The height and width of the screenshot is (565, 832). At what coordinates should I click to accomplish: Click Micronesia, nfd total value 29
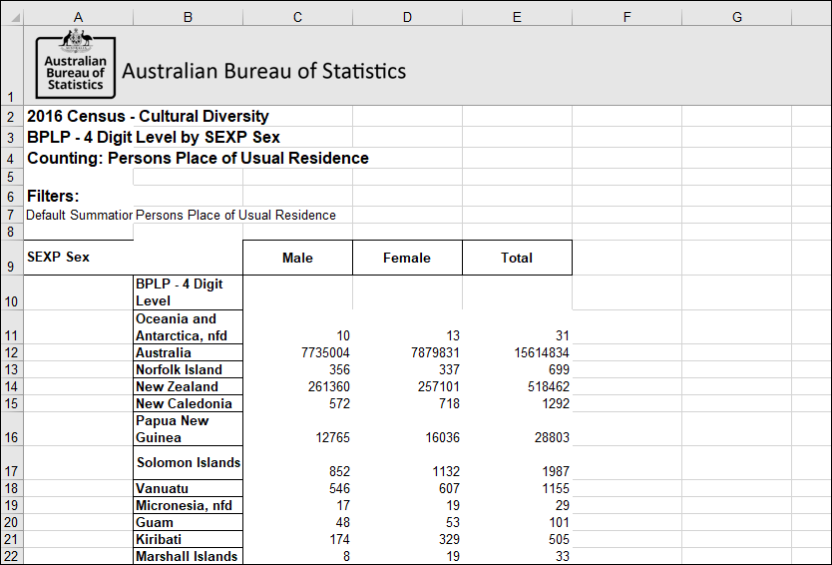[562, 506]
